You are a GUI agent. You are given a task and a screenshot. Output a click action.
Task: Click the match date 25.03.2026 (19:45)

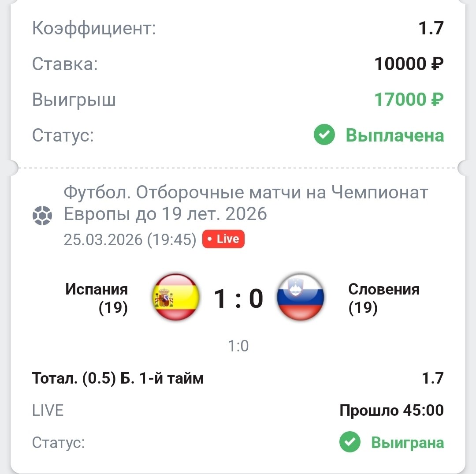tap(130, 239)
